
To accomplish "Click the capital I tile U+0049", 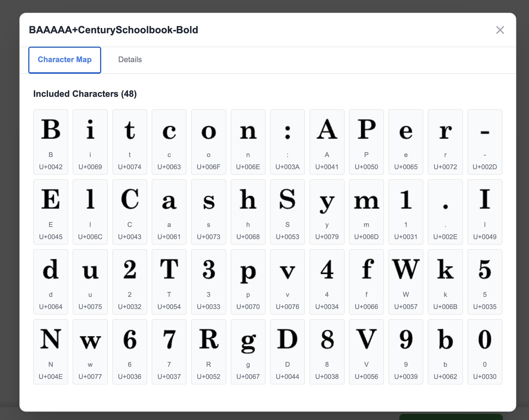I will click(x=485, y=212).
